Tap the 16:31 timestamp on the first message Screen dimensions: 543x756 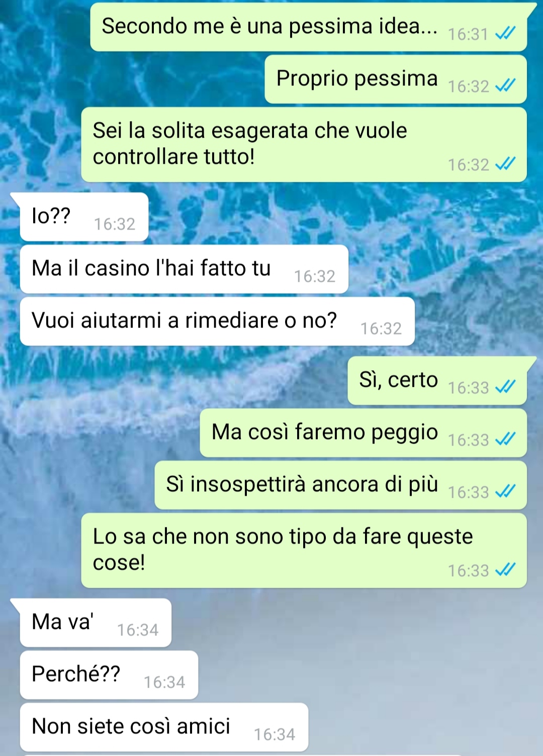pyautogui.click(x=468, y=34)
